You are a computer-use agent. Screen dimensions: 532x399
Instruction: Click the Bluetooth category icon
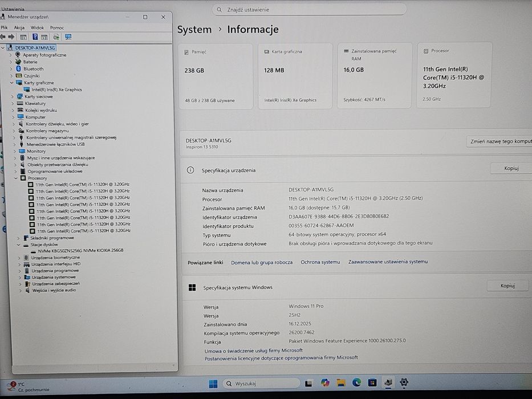coord(19,68)
